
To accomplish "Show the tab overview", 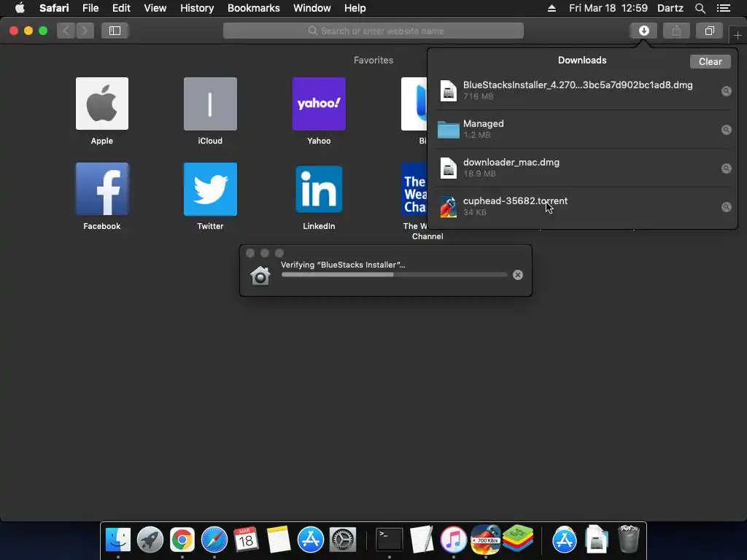I will tap(709, 31).
